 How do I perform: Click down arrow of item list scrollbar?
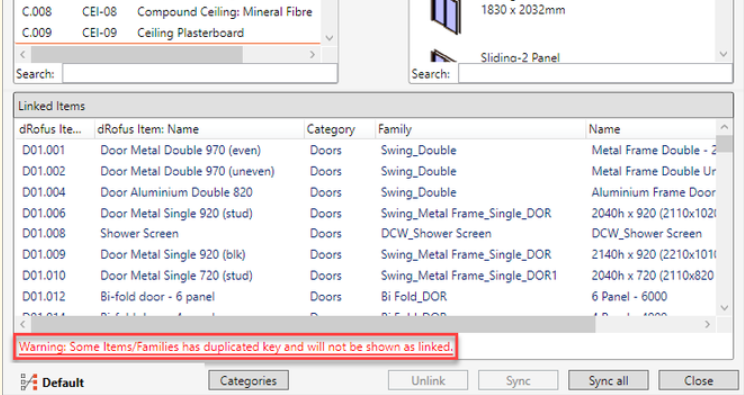pos(329,38)
